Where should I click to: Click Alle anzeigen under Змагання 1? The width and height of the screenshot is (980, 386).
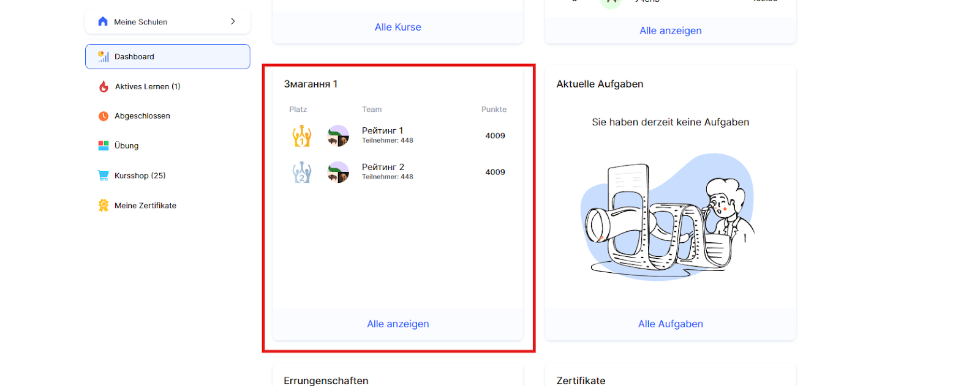click(398, 324)
